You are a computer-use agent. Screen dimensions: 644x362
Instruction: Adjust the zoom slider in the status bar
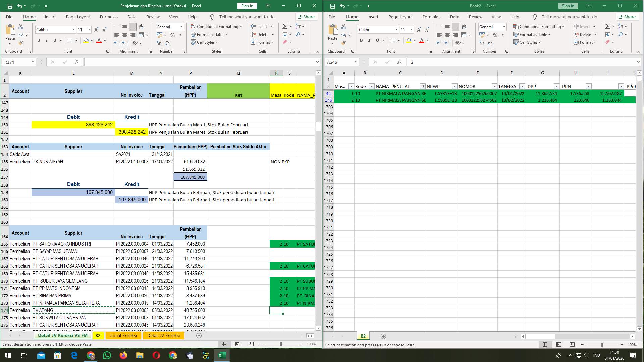point(280,344)
